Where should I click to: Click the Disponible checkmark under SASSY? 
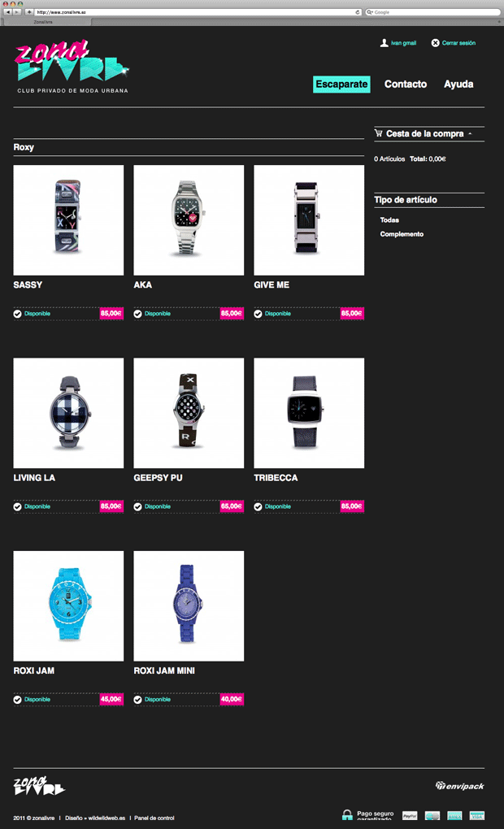[17, 314]
